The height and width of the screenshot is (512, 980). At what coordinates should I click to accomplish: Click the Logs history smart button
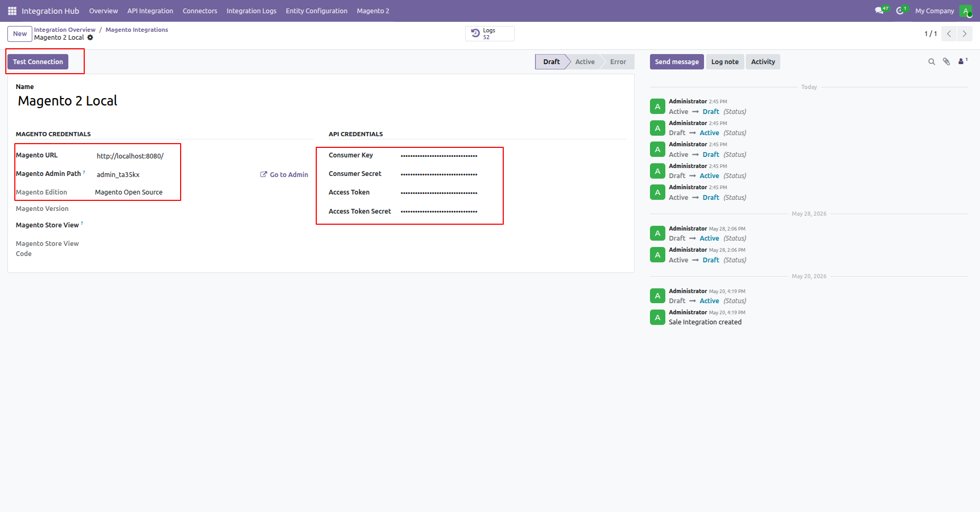pyautogui.click(x=489, y=33)
